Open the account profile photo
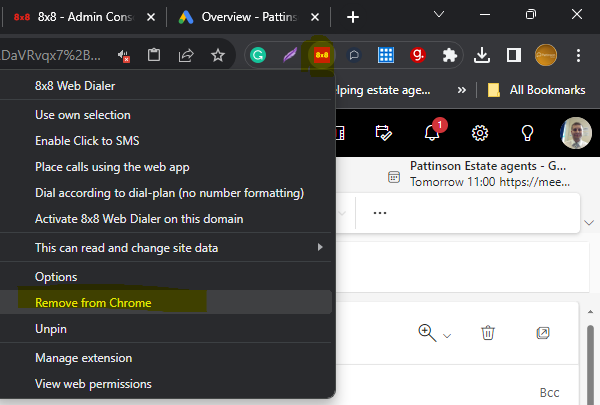Image resolution: width=600 pixels, height=405 pixels. coord(576,133)
